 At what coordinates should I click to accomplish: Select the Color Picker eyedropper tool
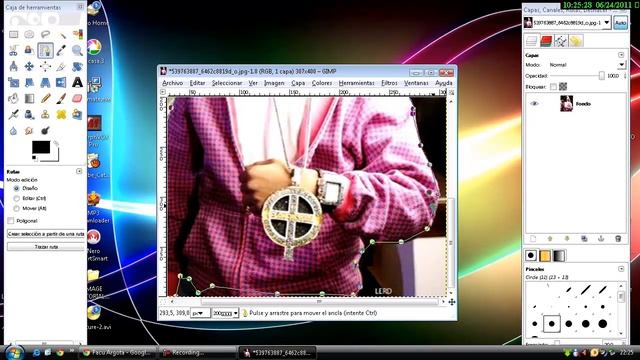pos(61,51)
